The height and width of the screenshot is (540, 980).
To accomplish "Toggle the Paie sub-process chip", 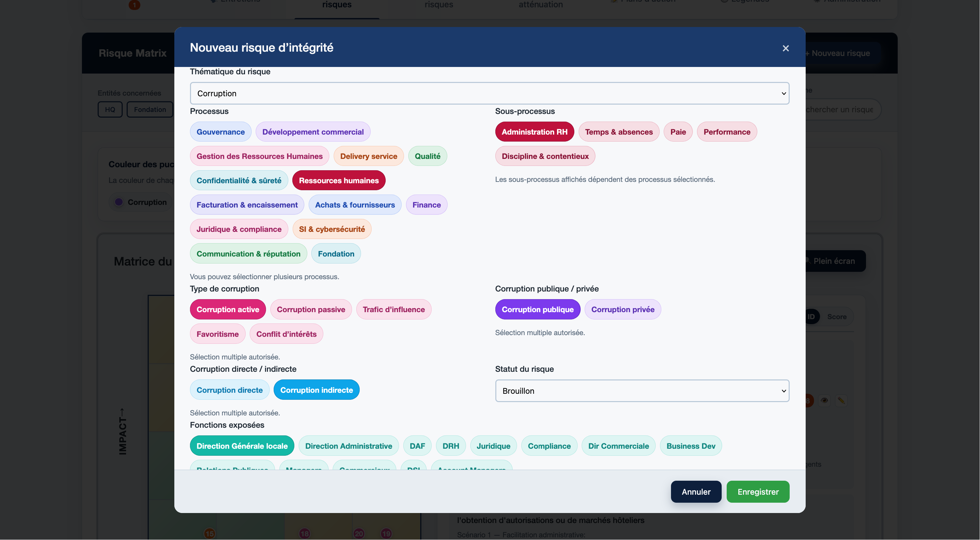I will [x=678, y=132].
